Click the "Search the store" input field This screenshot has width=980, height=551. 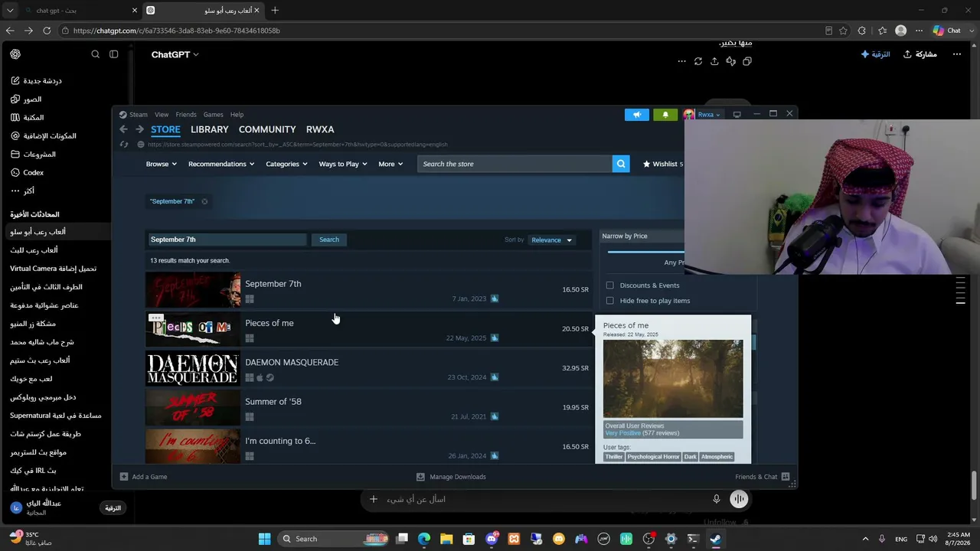click(x=514, y=164)
